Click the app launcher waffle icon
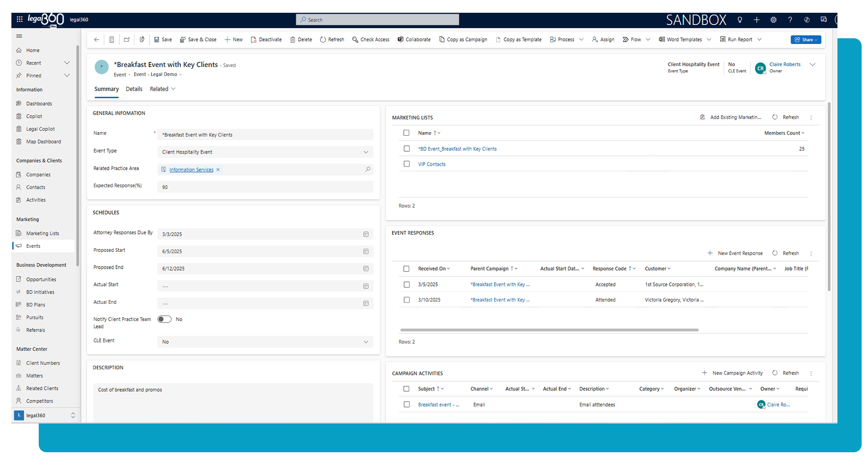Screen dimensions: 868x470 tap(20, 20)
